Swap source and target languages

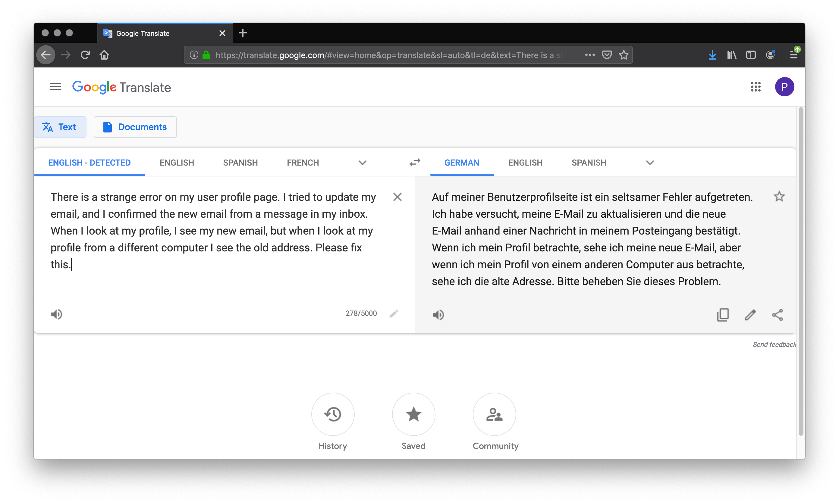415,162
